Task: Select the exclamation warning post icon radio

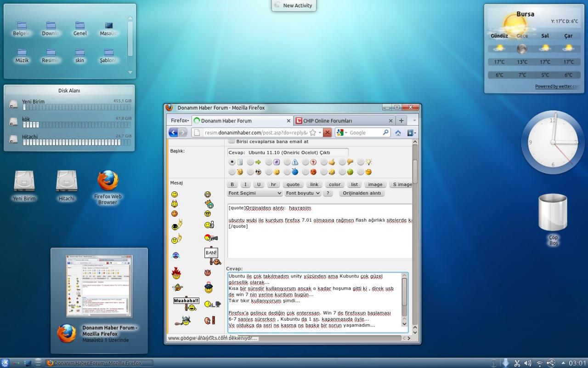Action: click(287, 162)
